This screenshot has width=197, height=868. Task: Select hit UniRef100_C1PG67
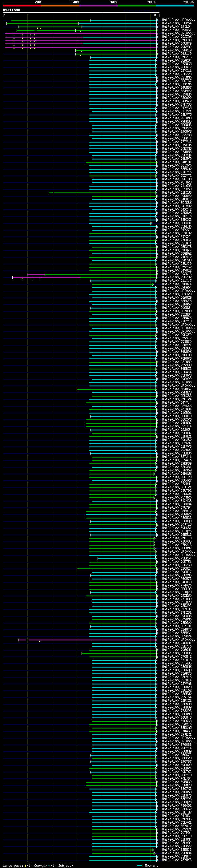176,304
